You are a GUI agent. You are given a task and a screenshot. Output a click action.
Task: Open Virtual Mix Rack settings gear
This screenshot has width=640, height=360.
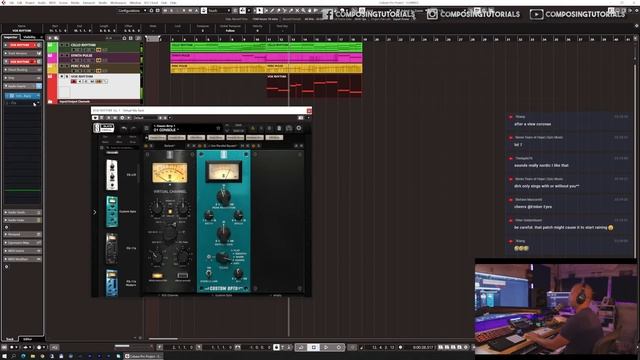pyautogui.click(x=299, y=128)
